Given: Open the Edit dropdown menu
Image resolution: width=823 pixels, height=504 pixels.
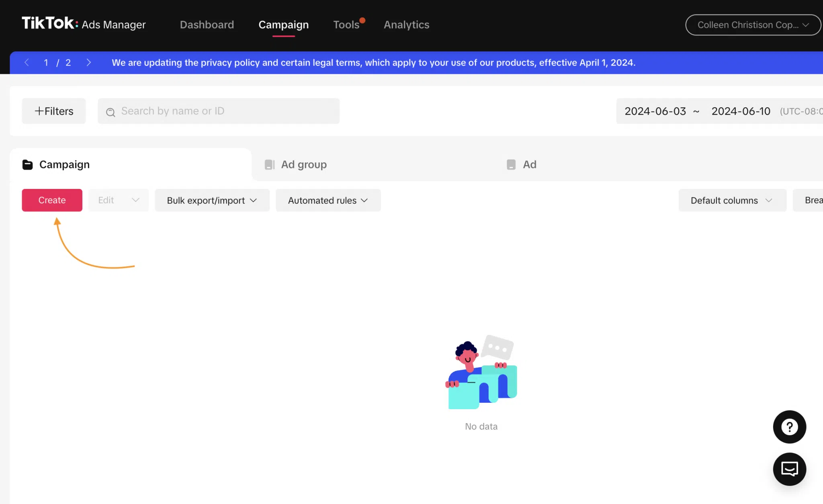Looking at the screenshot, I should coord(119,200).
